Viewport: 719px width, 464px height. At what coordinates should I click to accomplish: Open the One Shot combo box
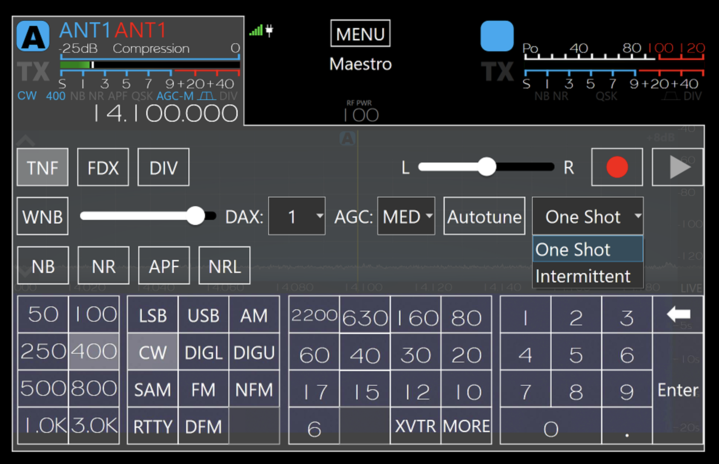[588, 216]
